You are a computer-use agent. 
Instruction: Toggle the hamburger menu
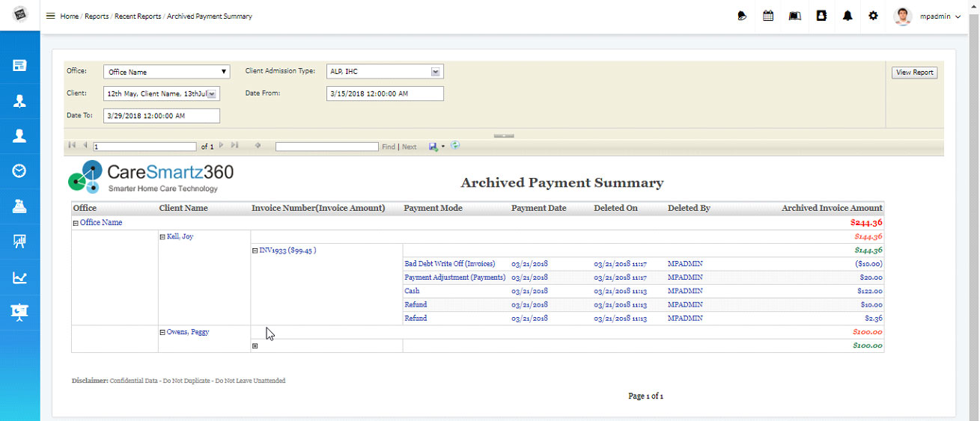point(51,16)
